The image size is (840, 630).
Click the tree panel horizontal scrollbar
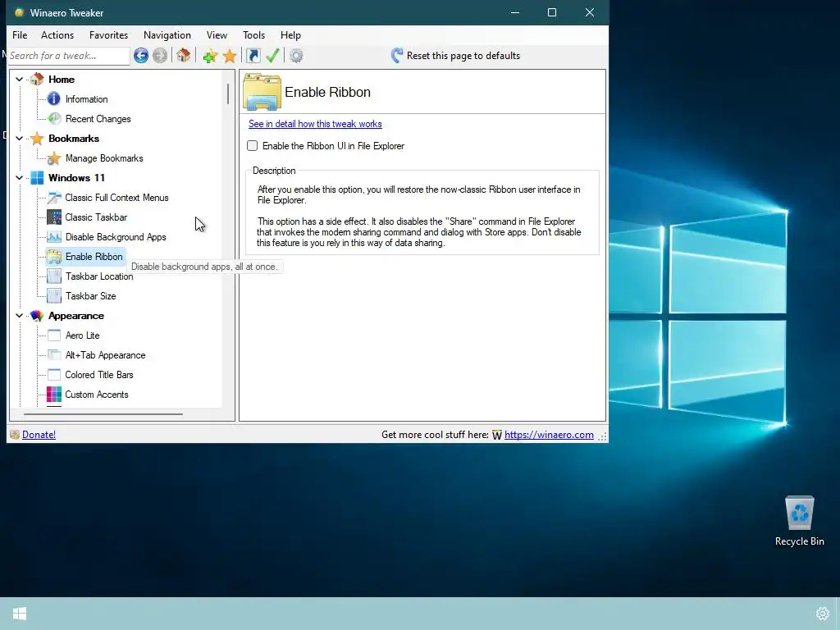pos(103,413)
